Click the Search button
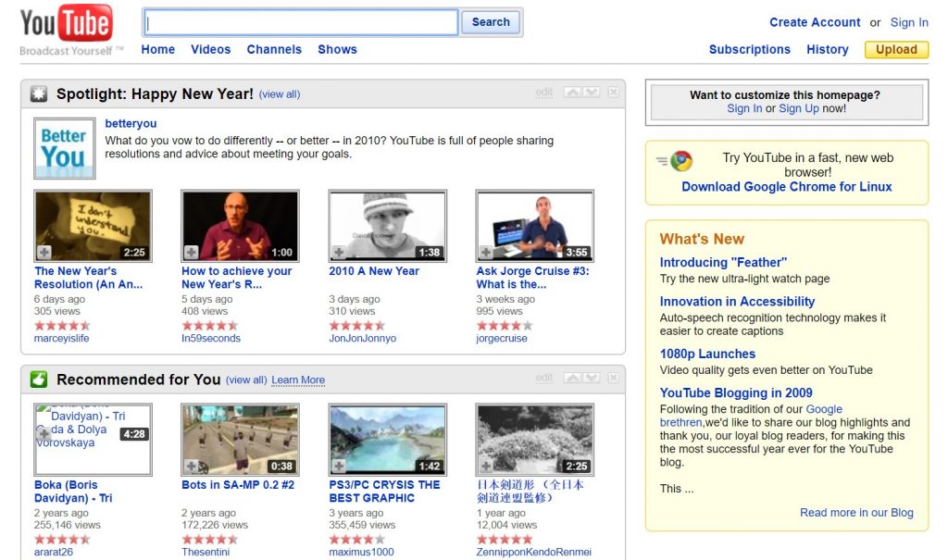This screenshot has height=560, width=948. point(490,21)
